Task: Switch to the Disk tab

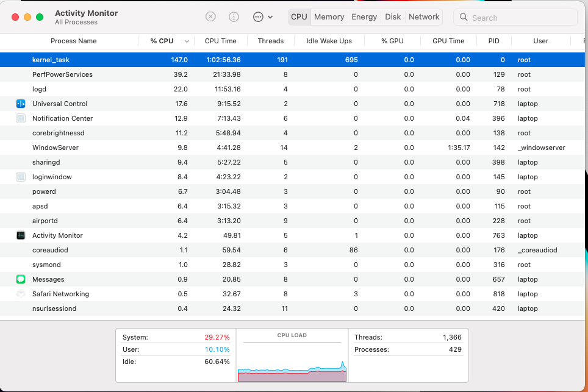Action: point(393,17)
